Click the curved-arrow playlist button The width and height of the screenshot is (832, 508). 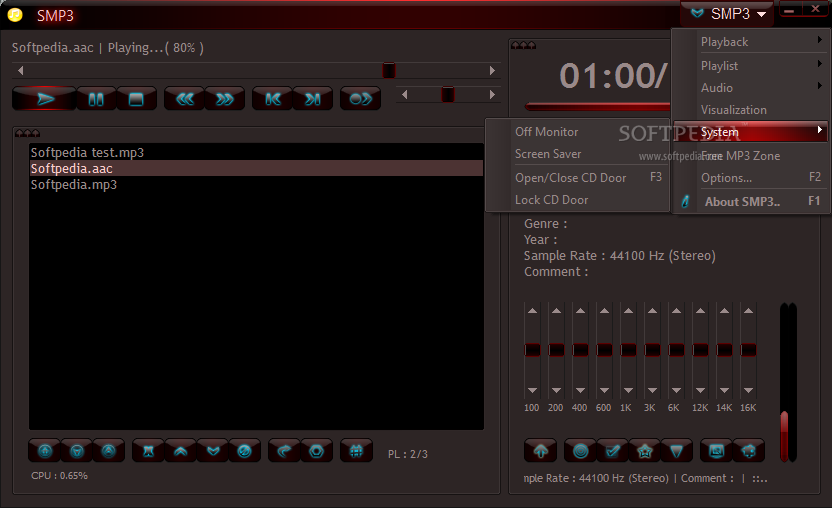click(x=284, y=451)
